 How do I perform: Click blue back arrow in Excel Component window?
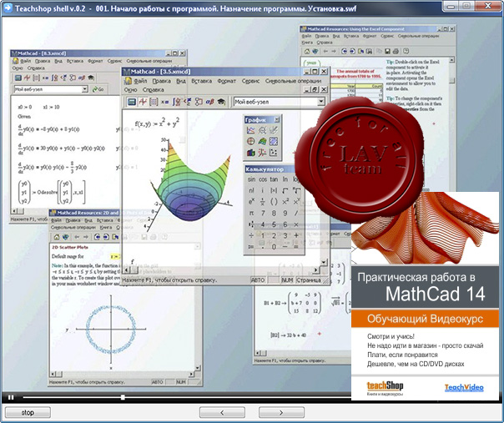coord(345,51)
